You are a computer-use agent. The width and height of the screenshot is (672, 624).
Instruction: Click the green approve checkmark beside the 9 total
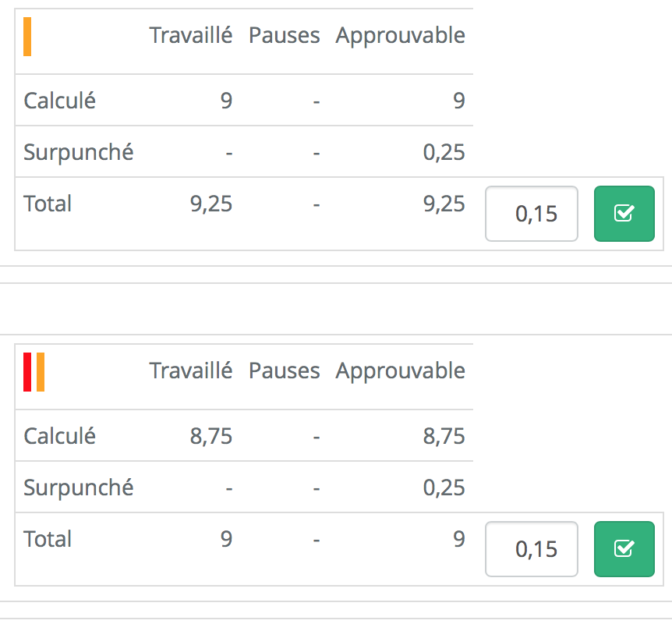[x=624, y=549]
